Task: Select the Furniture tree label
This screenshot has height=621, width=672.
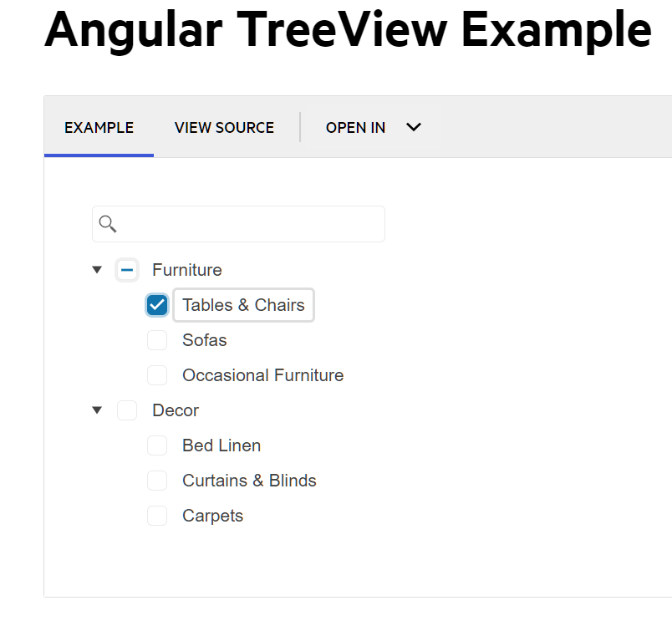Action: coord(187,270)
